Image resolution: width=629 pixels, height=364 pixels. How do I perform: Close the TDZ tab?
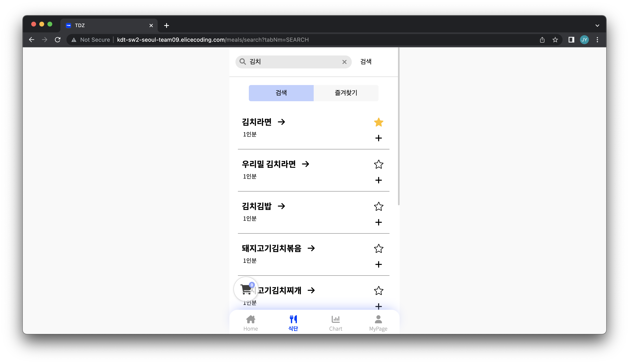click(x=151, y=26)
